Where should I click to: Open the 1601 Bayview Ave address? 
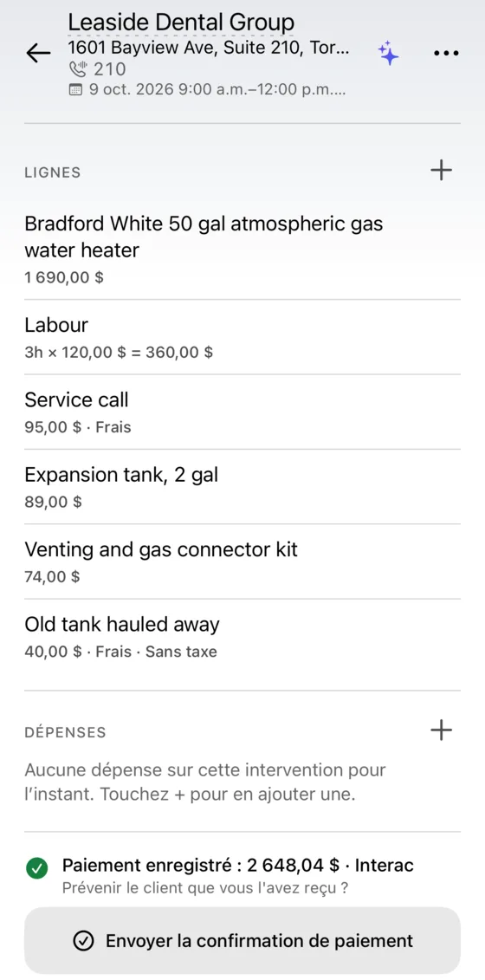click(x=209, y=49)
